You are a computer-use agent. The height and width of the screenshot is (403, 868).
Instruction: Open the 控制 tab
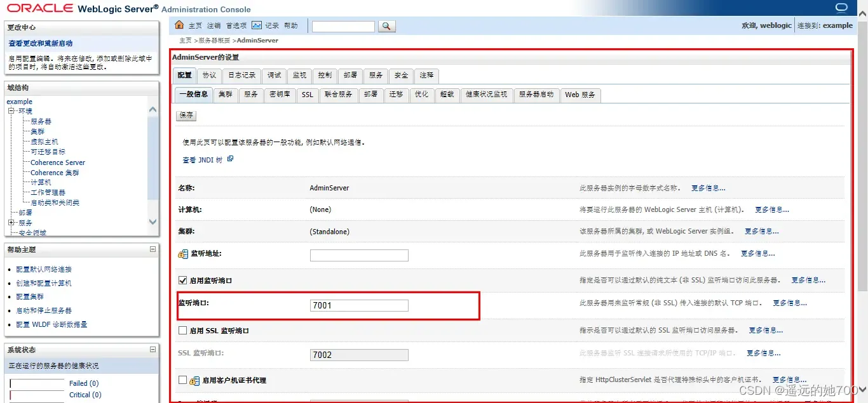[325, 75]
